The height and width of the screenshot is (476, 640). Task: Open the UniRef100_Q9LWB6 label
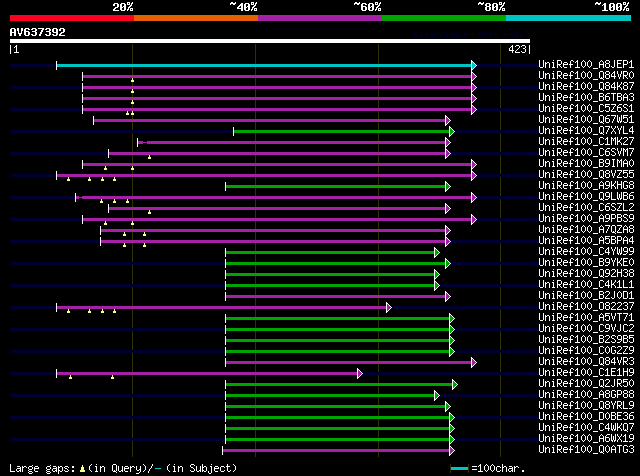point(586,197)
